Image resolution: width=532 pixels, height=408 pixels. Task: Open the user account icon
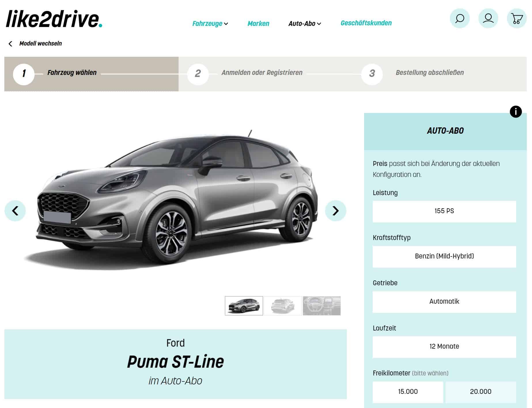point(488,18)
